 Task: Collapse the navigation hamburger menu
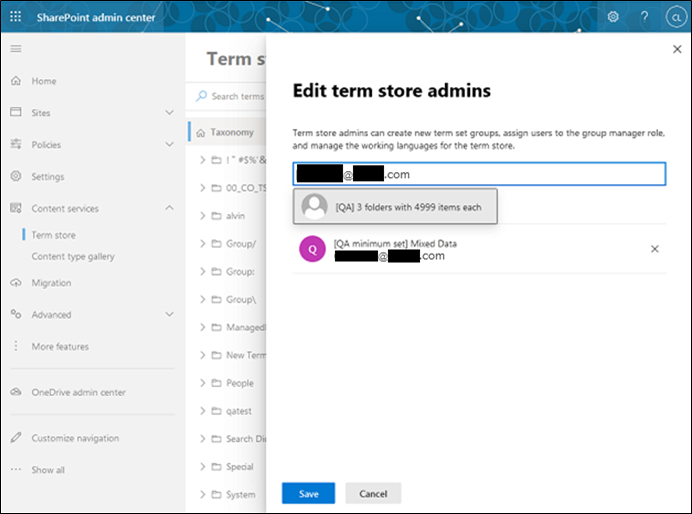click(16, 49)
